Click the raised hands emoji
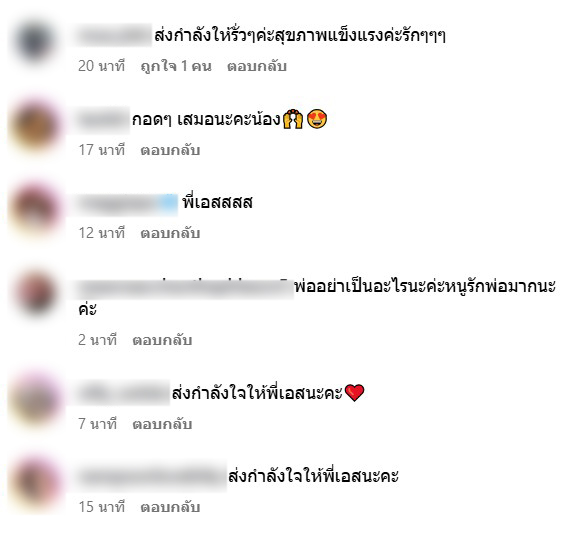The height and width of the screenshot is (536, 569). 293,118
